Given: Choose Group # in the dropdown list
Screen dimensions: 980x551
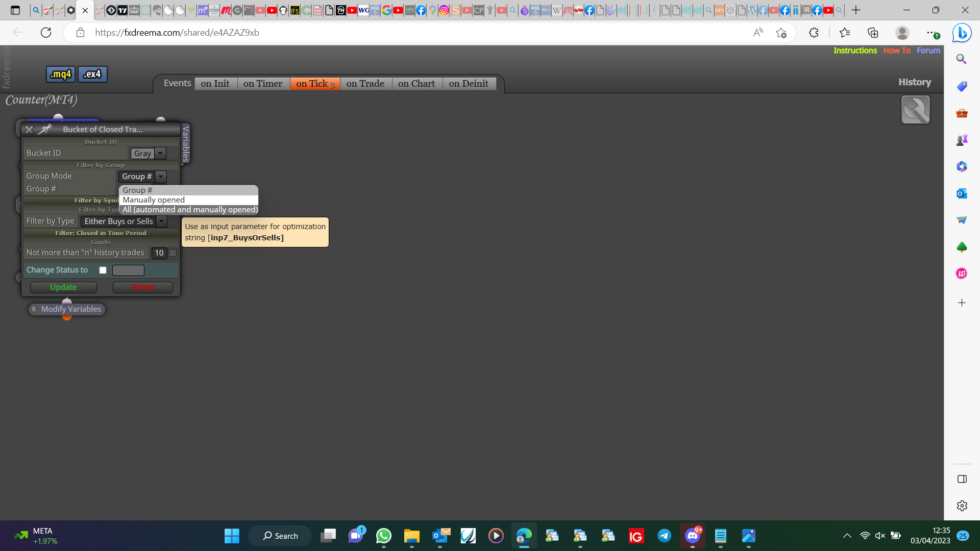Looking at the screenshot, I should pyautogui.click(x=188, y=190).
